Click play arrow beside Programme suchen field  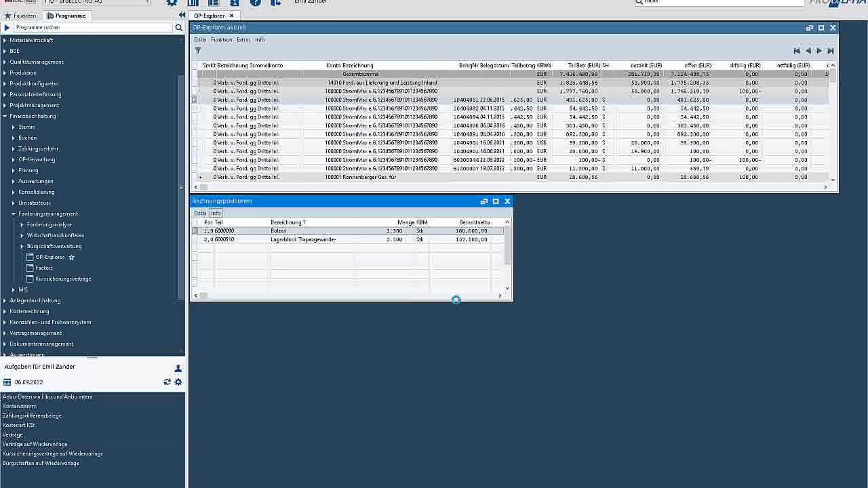pyautogui.click(x=7, y=27)
